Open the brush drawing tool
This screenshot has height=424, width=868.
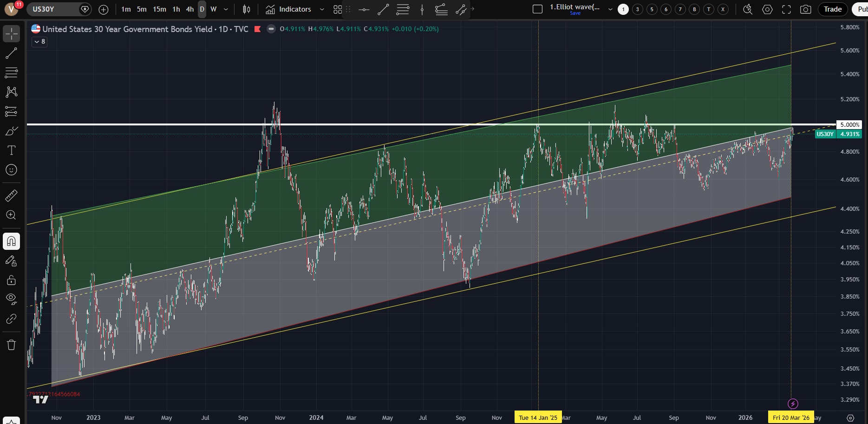[12, 131]
